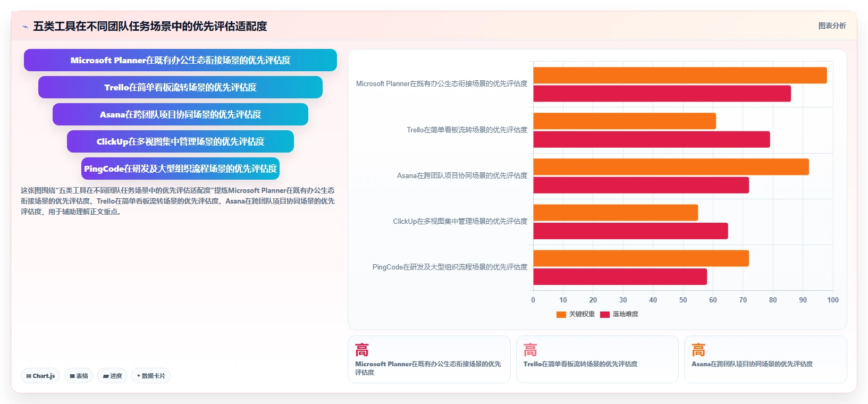Select the Asana funnel bar

pos(180,114)
